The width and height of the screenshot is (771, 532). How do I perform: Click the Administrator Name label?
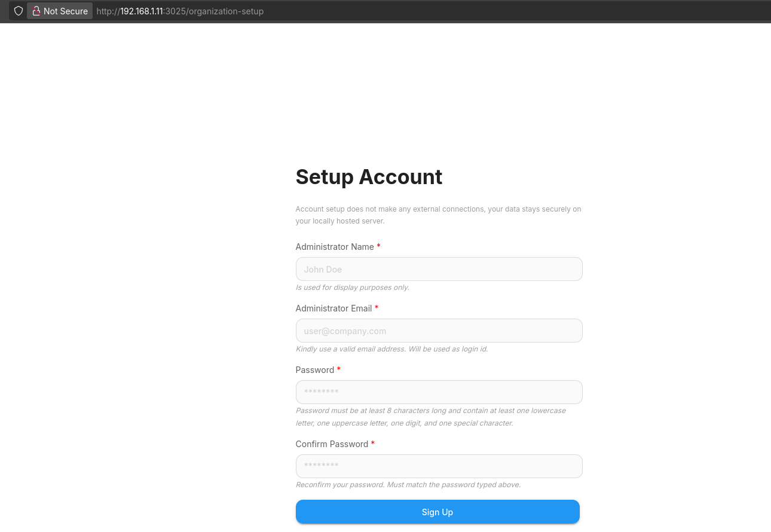coord(335,247)
